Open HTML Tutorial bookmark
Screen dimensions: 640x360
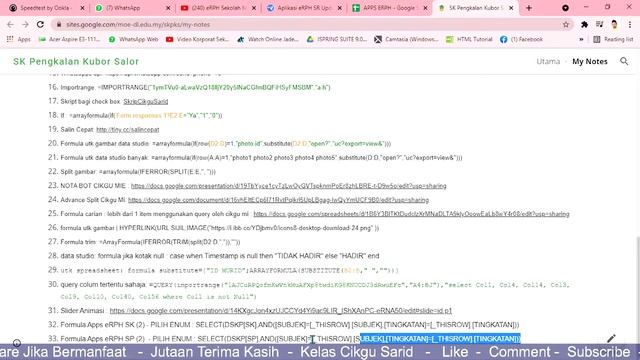pos(469,39)
